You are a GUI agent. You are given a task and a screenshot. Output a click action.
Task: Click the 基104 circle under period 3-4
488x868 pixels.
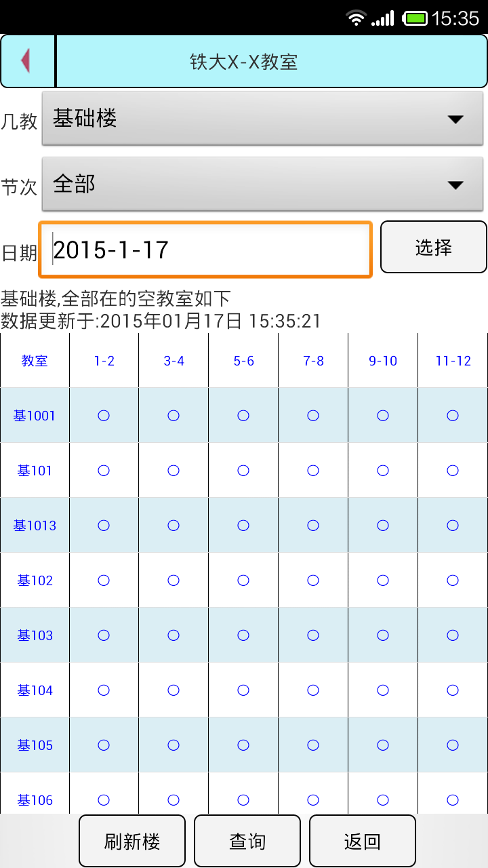pos(174,690)
